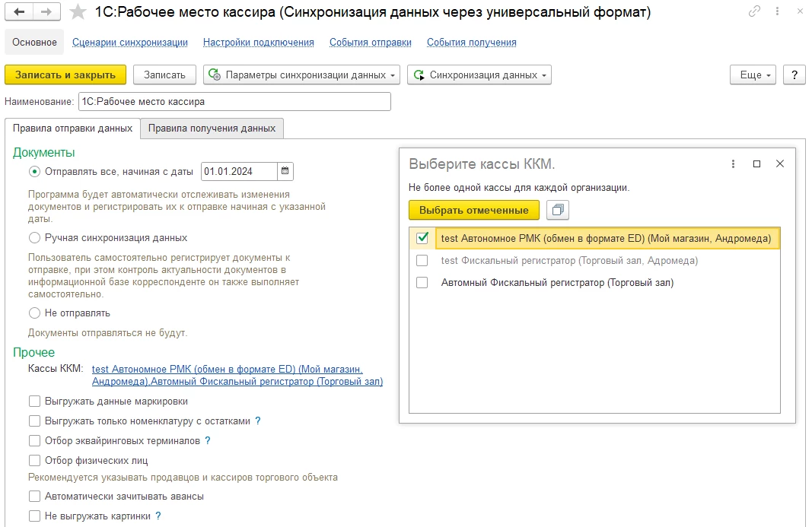Image resolution: width=812 pixels, height=527 pixels.
Task: Switch to "Правила получения данных" tab
Action: 212,129
